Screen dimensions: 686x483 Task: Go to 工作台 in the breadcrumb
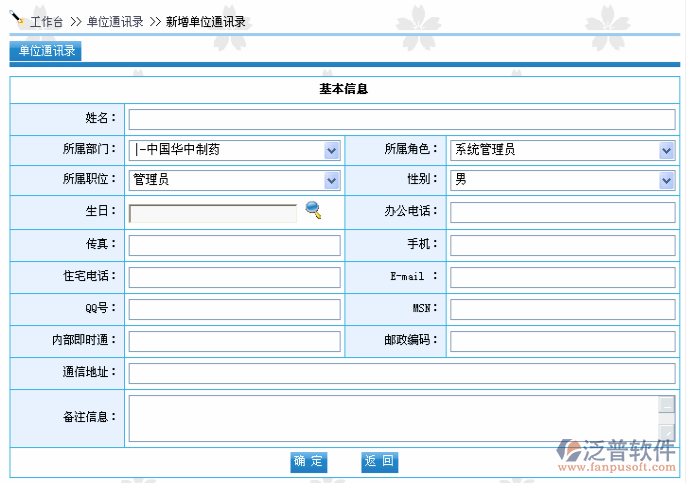pyautogui.click(x=52, y=21)
